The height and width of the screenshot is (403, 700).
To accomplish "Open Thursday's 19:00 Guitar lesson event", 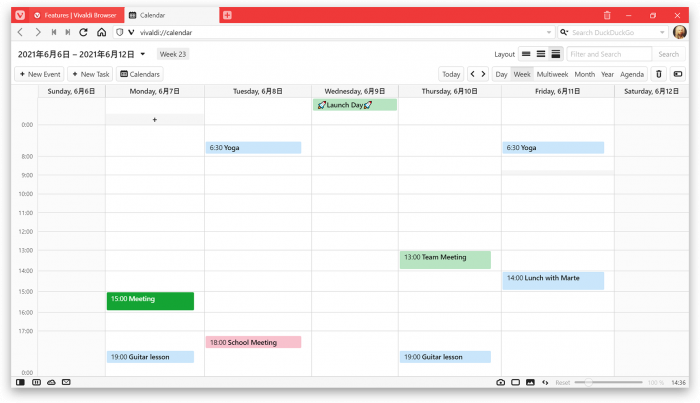I will point(445,357).
